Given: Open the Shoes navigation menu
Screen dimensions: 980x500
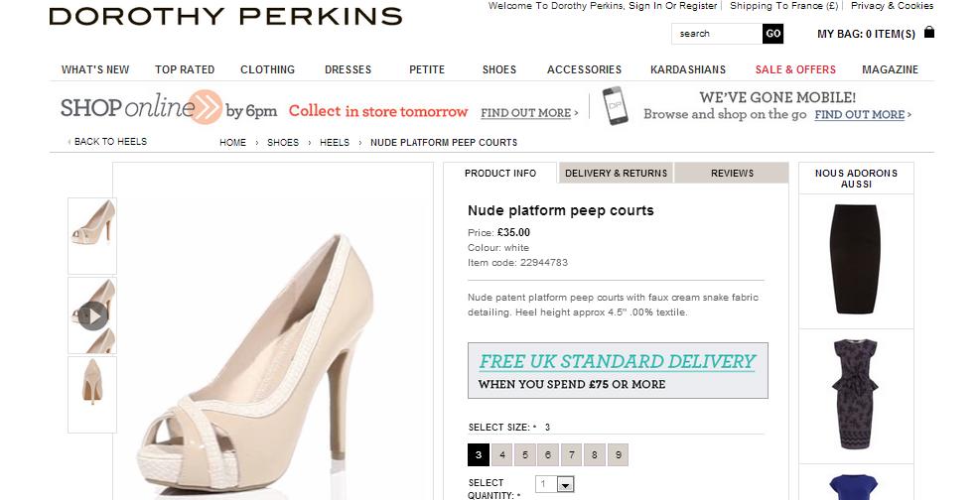Looking at the screenshot, I should [x=499, y=69].
